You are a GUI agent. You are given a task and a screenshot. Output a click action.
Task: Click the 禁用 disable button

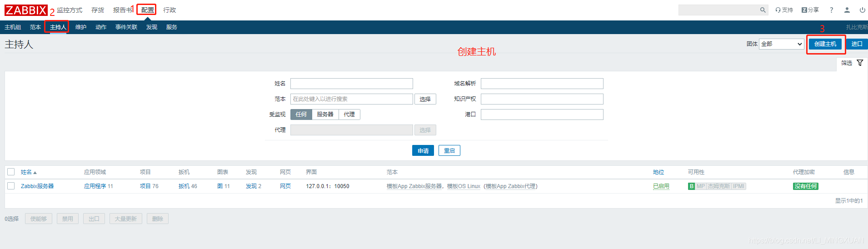[x=68, y=219]
